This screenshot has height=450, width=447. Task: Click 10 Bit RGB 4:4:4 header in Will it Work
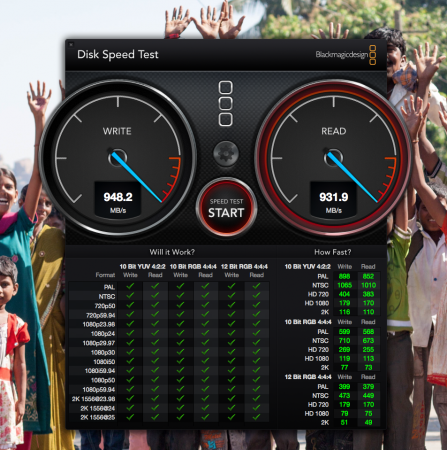[193, 267]
